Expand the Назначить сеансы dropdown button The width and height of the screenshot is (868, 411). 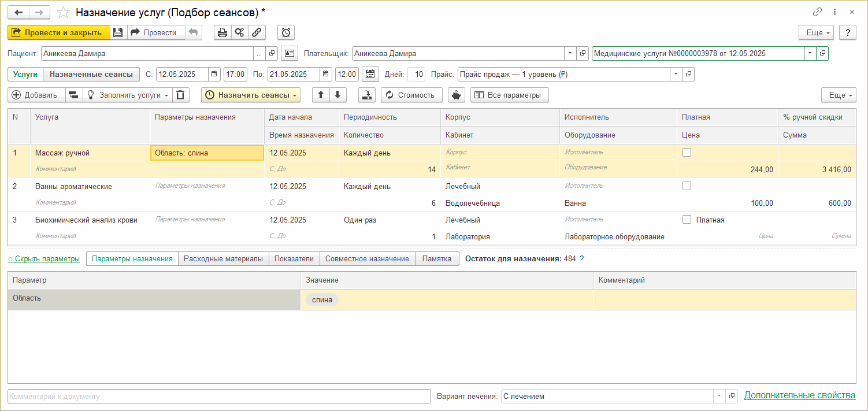[x=295, y=95]
